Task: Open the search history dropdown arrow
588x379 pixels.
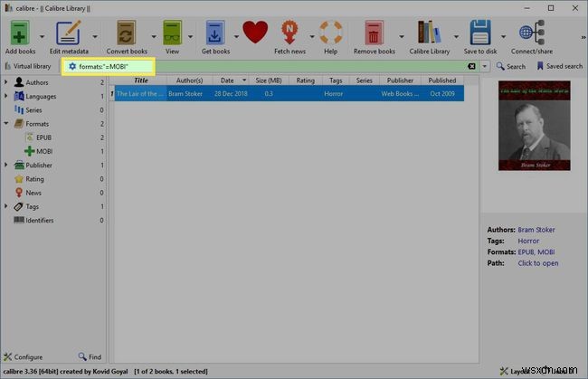Action: (x=485, y=66)
